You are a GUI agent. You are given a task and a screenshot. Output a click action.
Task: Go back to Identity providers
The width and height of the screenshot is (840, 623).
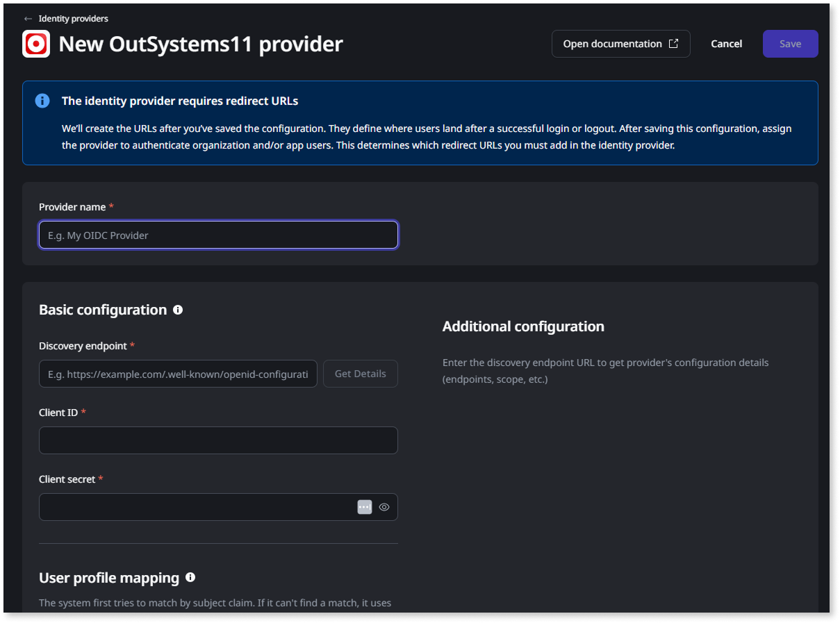click(x=73, y=19)
